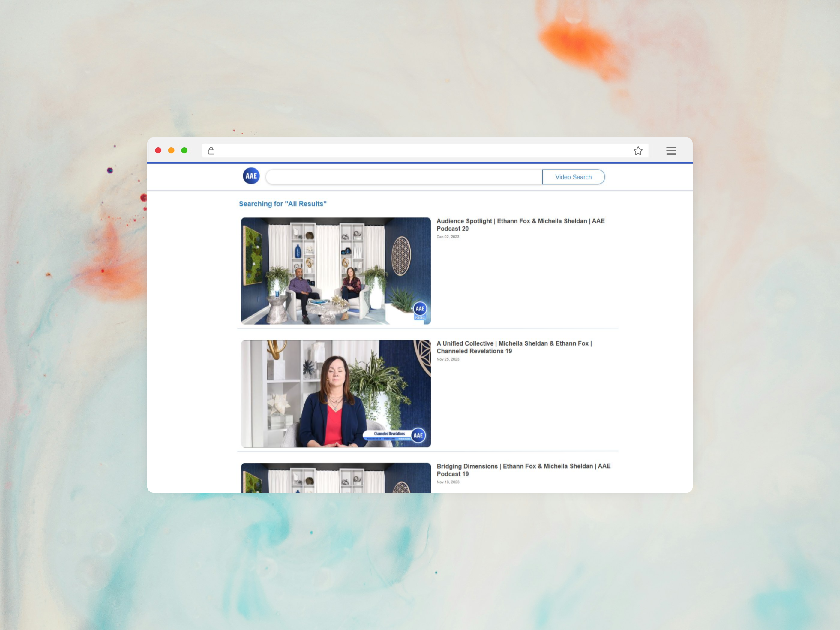The width and height of the screenshot is (840, 630).
Task: Click the Dec 02, 2023 date label
Action: click(448, 237)
